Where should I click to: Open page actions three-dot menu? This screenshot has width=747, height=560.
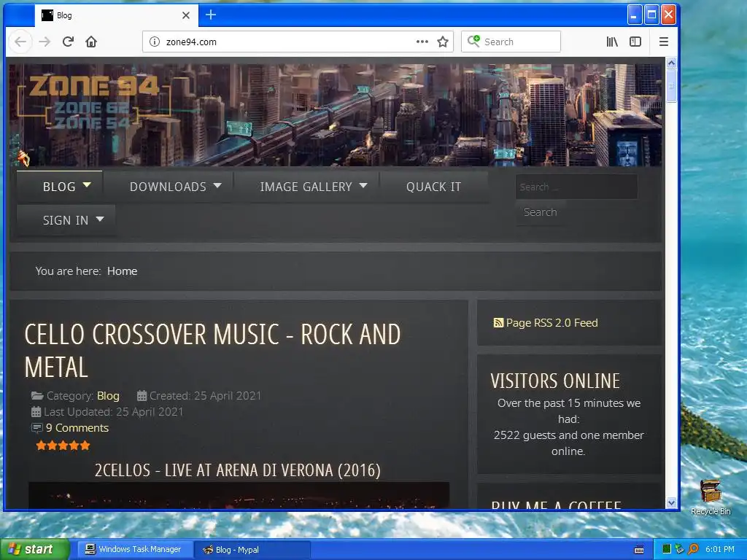(x=422, y=42)
